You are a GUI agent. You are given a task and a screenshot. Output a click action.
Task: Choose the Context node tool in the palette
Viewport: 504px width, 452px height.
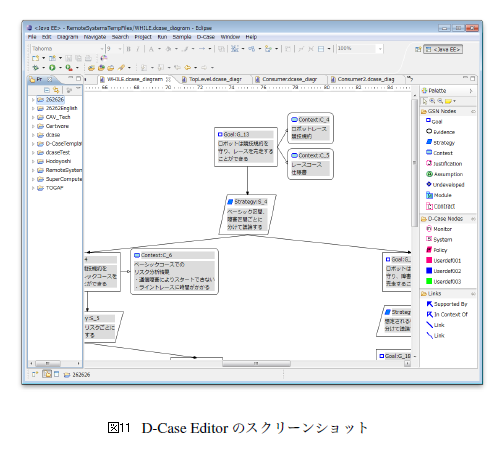(x=439, y=153)
